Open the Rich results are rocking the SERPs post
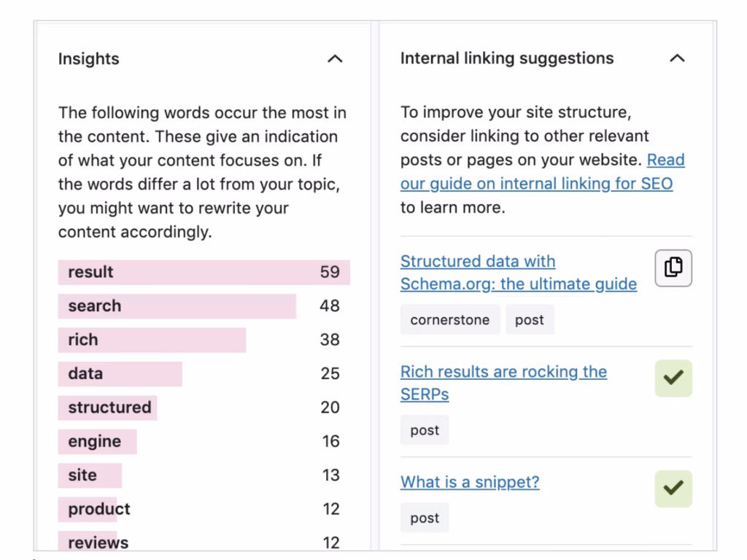This screenshot has height=560, width=747. pyautogui.click(x=503, y=383)
